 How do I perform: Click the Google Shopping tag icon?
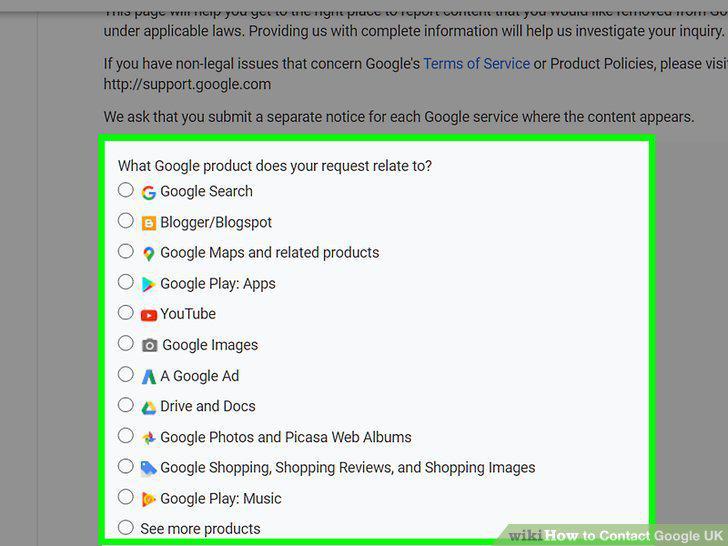click(x=149, y=468)
